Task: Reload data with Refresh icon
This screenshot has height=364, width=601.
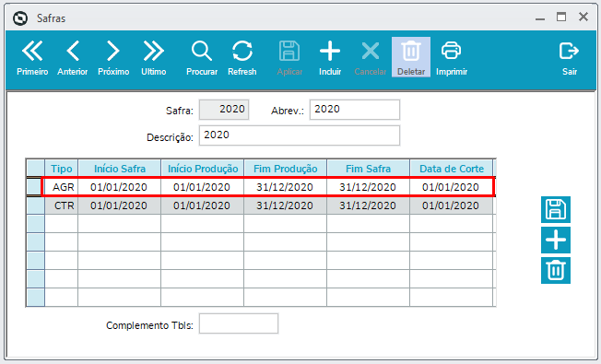Action: click(242, 58)
